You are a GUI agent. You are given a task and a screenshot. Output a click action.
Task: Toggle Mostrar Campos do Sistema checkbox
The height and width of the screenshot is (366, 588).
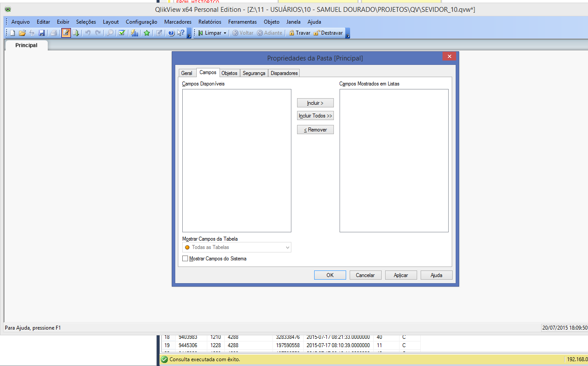[185, 259]
